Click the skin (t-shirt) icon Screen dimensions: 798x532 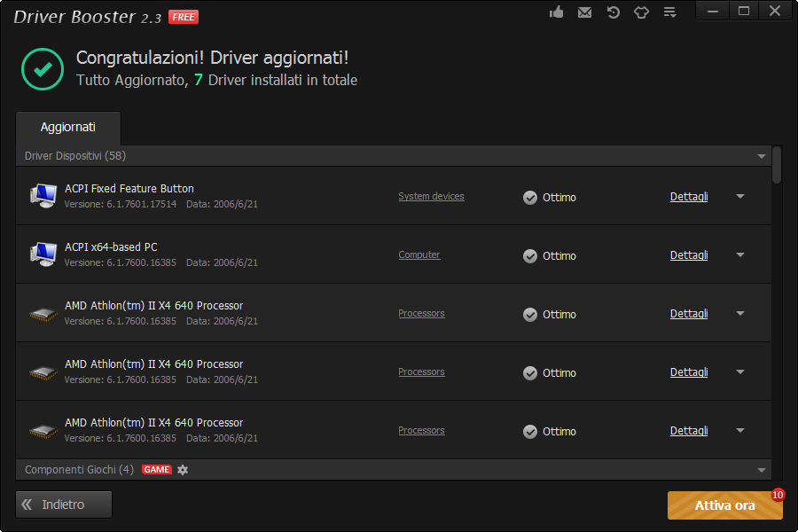(641, 12)
